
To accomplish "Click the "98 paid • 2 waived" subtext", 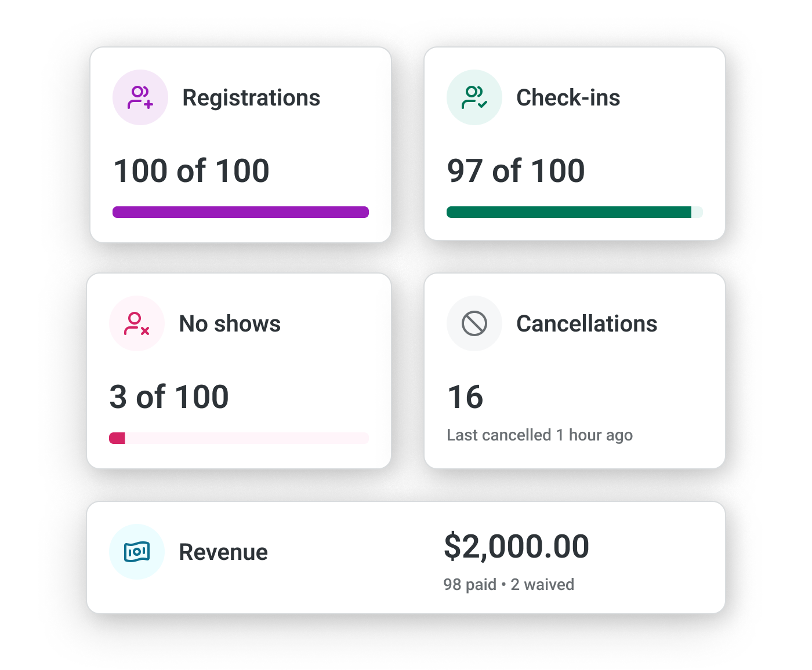I will coord(509,584).
